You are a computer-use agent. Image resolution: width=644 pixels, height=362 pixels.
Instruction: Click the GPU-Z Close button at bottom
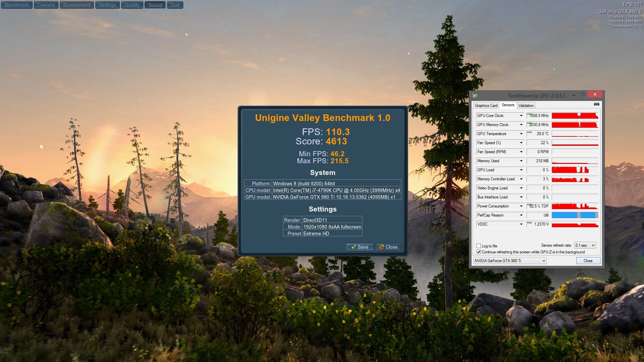(588, 261)
